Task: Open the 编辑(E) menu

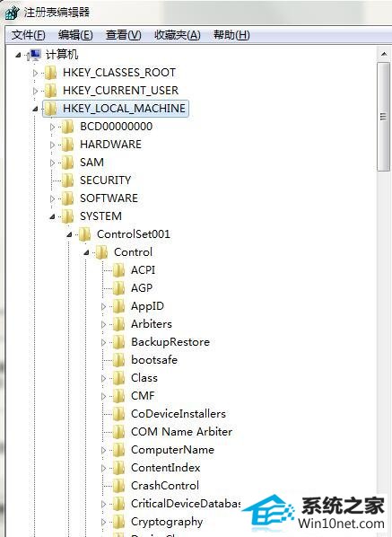Action: 75,35
